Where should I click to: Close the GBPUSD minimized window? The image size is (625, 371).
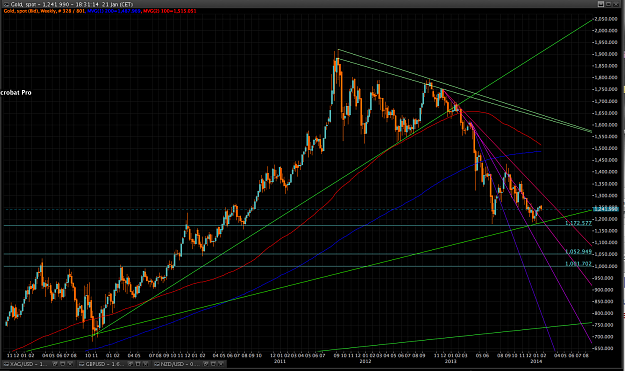point(145,364)
